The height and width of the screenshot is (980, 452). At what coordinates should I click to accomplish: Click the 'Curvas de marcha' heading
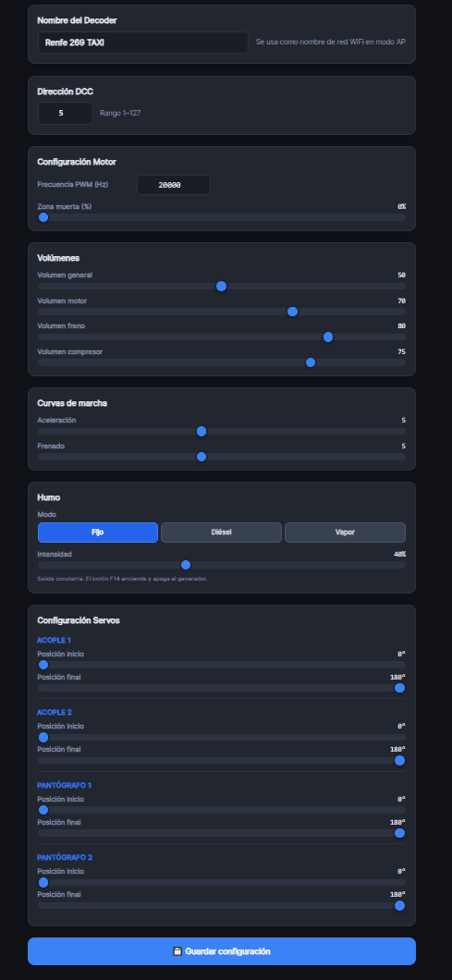click(x=72, y=404)
